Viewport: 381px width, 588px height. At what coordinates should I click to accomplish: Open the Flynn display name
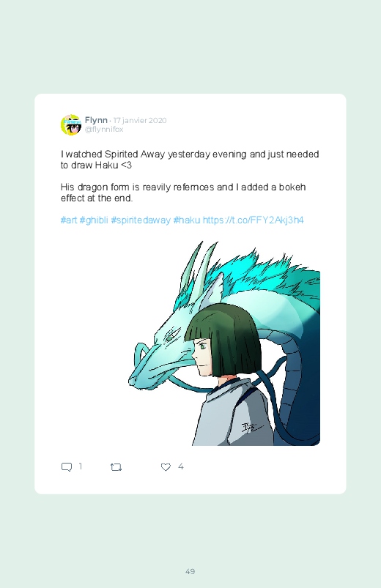click(x=96, y=120)
